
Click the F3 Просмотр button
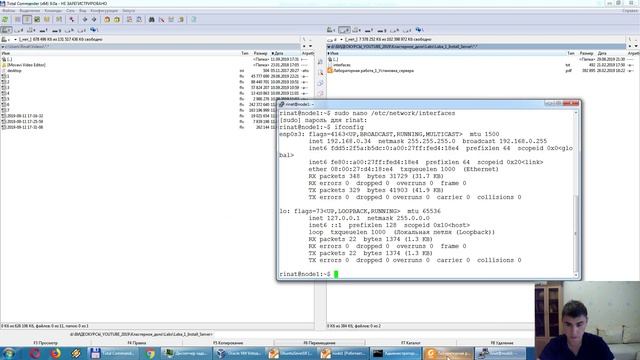46,343
